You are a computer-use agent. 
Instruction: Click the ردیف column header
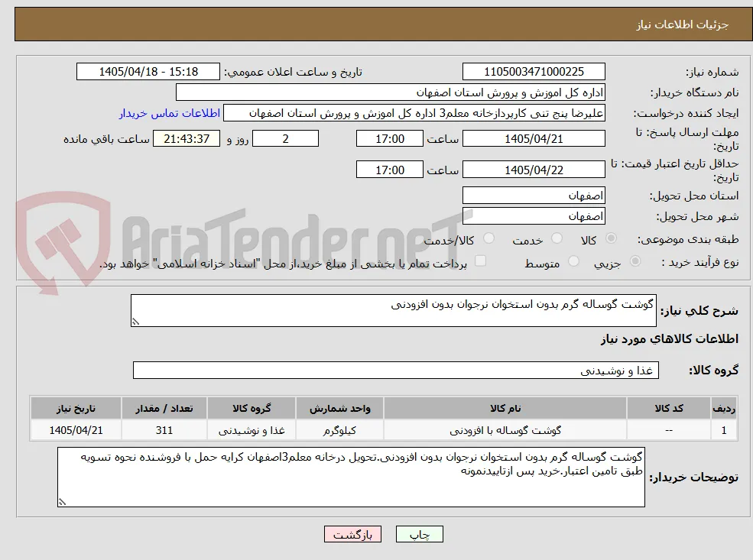[x=724, y=409]
